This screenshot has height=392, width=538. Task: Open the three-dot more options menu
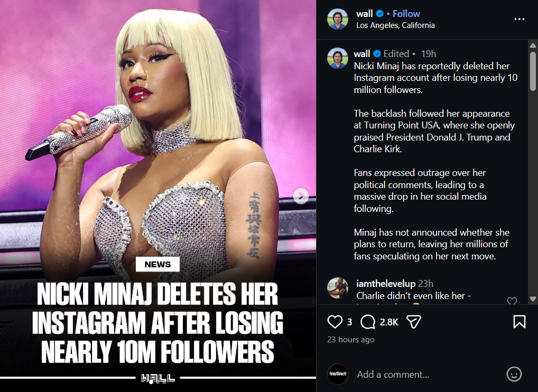(x=519, y=19)
